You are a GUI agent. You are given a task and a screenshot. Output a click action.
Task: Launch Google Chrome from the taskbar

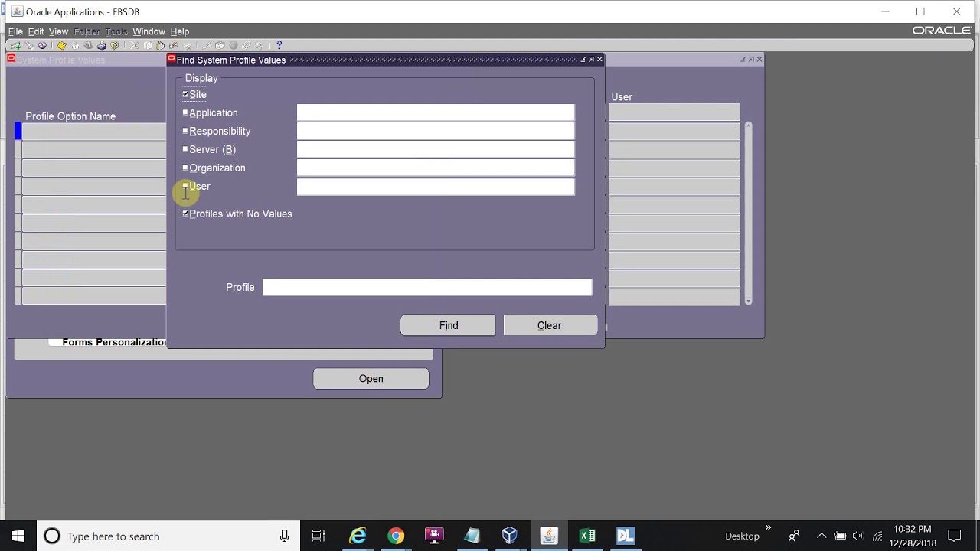(396, 536)
